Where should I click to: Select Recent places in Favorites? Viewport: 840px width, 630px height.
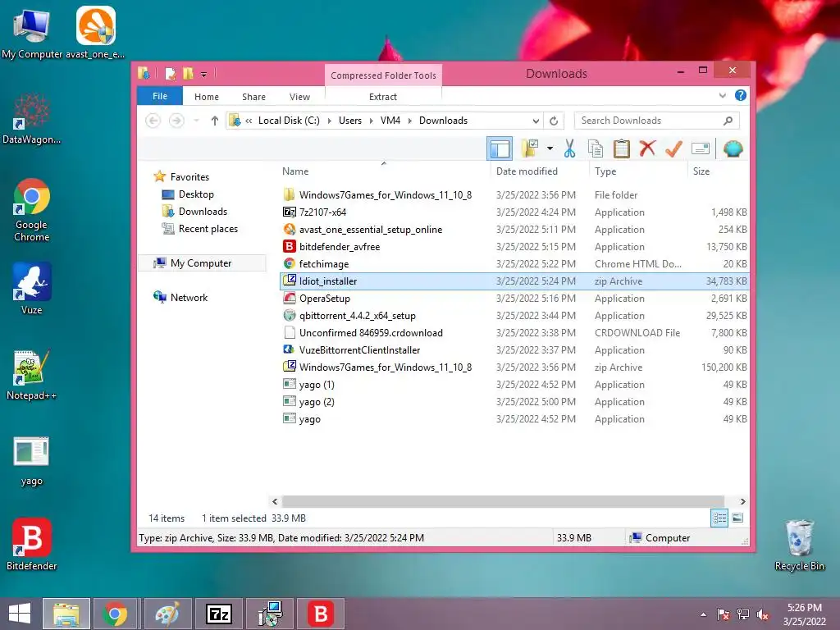[208, 229]
